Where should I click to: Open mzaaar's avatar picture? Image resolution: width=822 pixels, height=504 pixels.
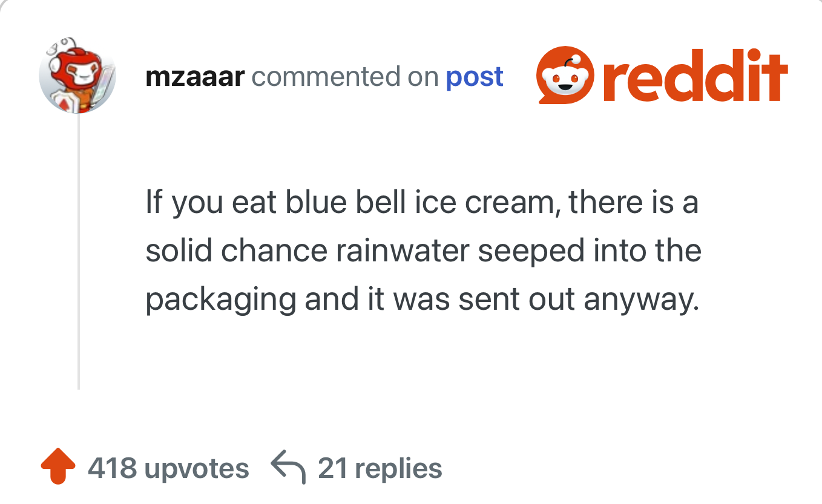77,77
